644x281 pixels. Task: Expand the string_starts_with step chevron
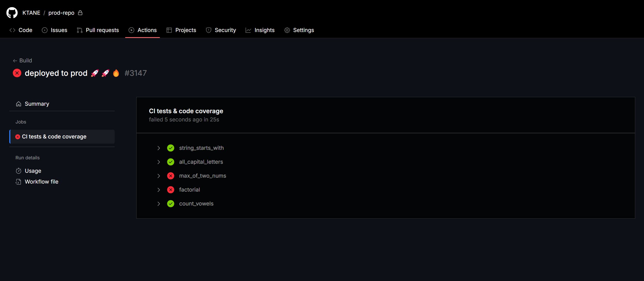pyautogui.click(x=159, y=148)
